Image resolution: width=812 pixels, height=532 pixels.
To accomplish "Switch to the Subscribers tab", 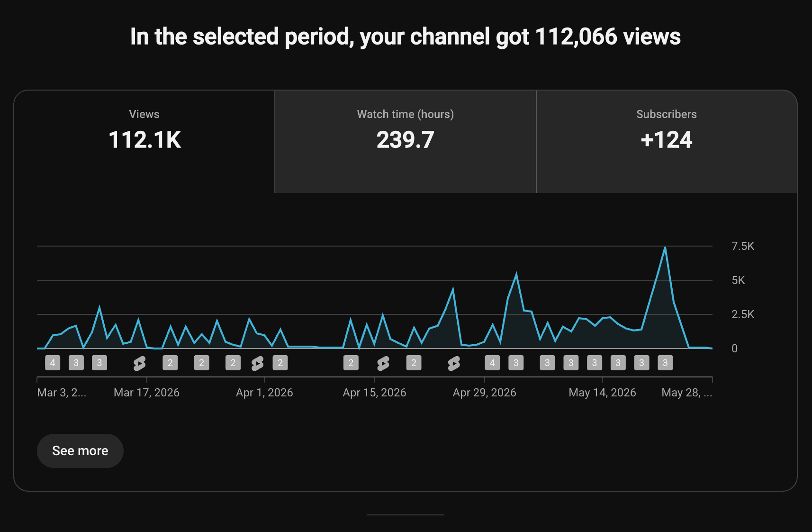I will click(667, 141).
